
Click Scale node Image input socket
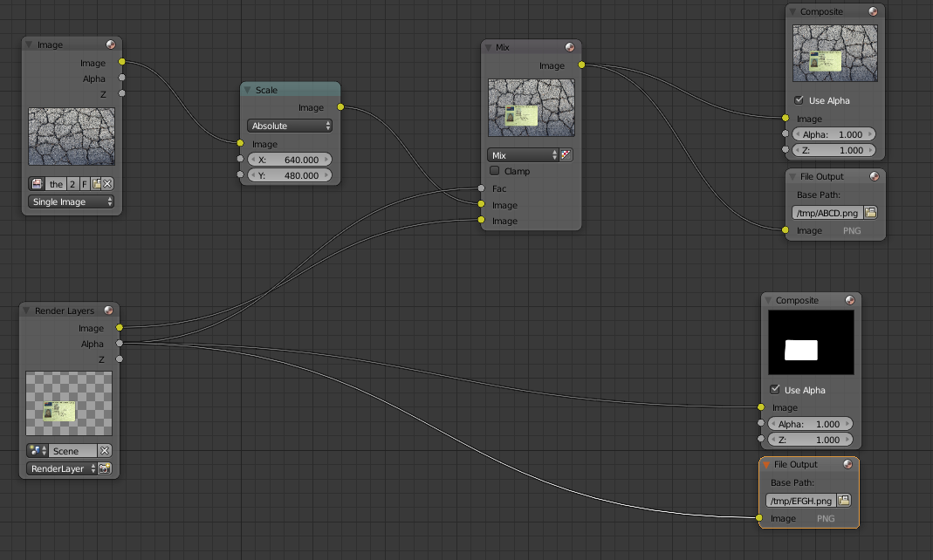(240, 143)
